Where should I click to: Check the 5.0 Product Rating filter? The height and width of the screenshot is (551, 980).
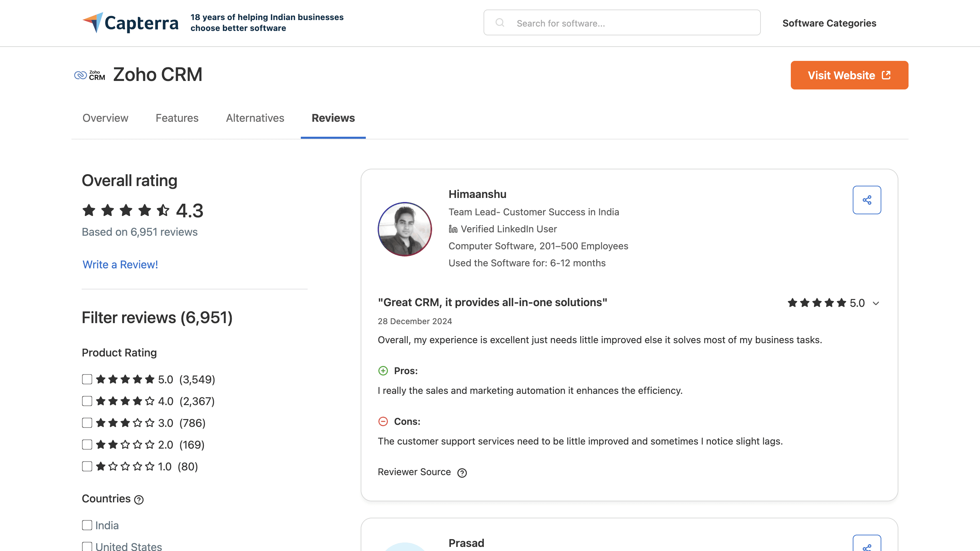tap(87, 379)
